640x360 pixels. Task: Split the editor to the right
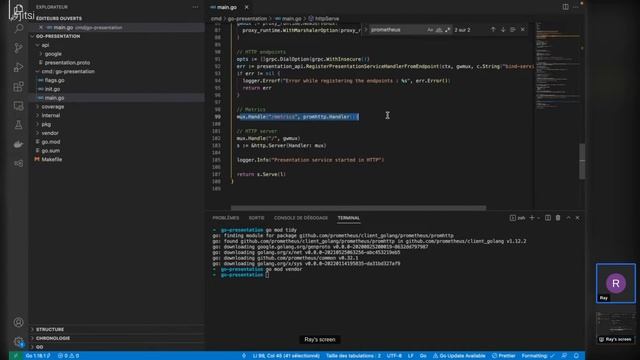(565, 7)
